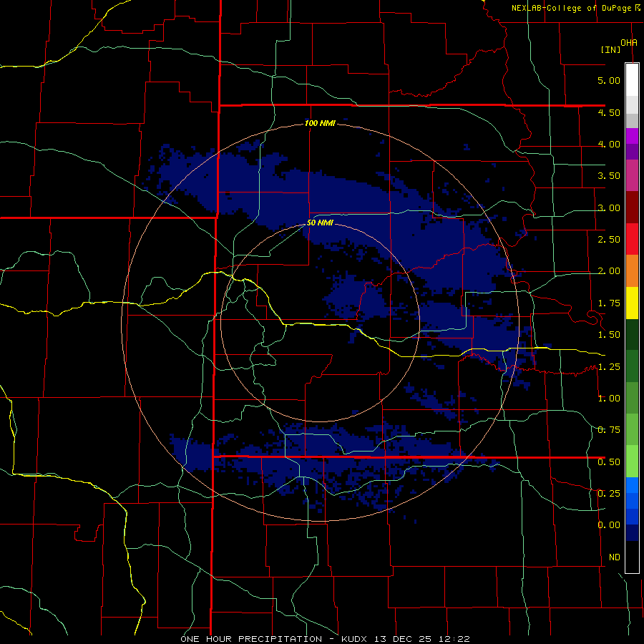The width and height of the screenshot is (644, 644).
Task: Click the [IN] units label
Action: (610, 49)
